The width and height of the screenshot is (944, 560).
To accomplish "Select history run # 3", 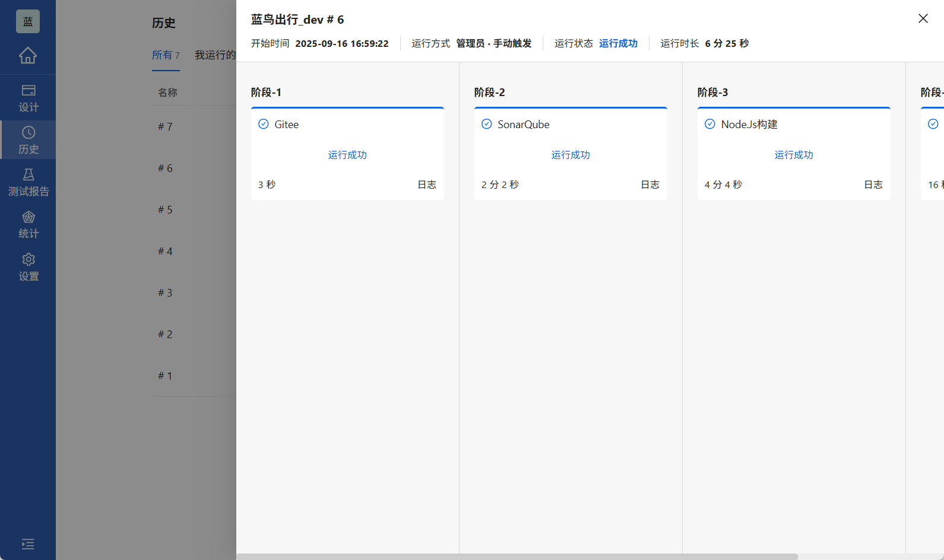I will pos(165,293).
